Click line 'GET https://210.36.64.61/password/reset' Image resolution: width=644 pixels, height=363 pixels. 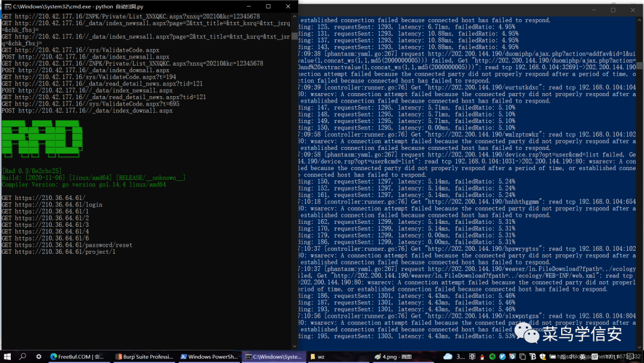pyautogui.click(x=67, y=245)
